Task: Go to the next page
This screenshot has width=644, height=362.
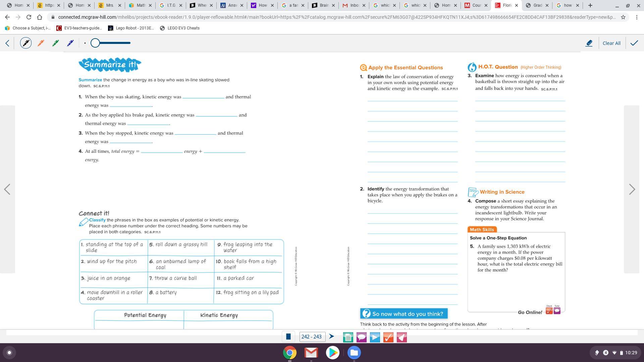Action: tap(632, 189)
